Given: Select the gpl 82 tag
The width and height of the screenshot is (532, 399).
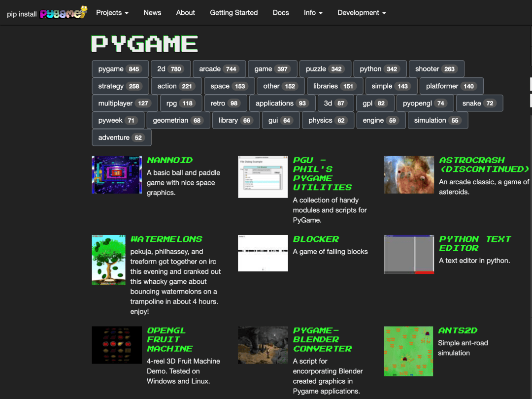Looking at the screenshot, I should tap(375, 103).
